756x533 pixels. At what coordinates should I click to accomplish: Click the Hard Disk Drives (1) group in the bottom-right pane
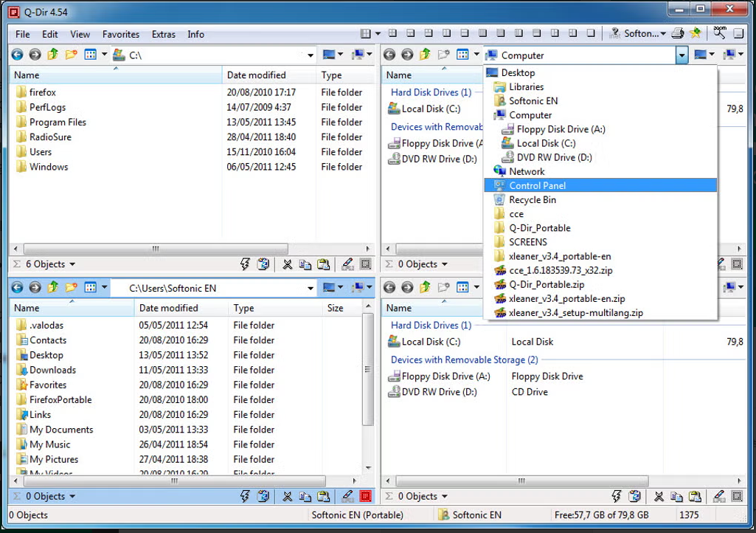(x=431, y=326)
